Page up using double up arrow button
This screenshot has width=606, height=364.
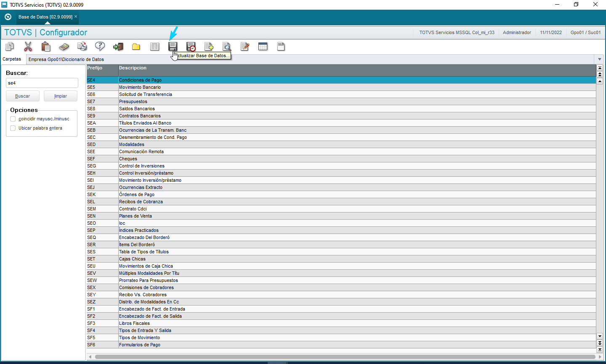click(x=600, y=74)
